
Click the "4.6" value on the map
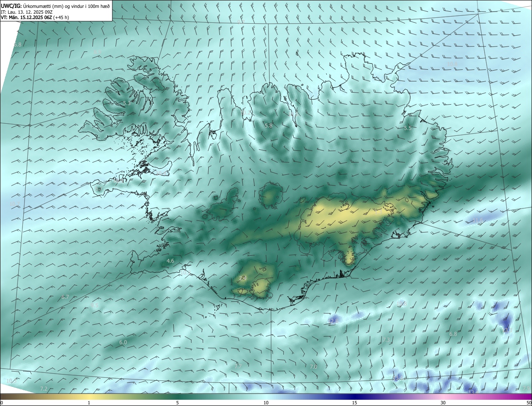pyautogui.click(x=170, y=261)
